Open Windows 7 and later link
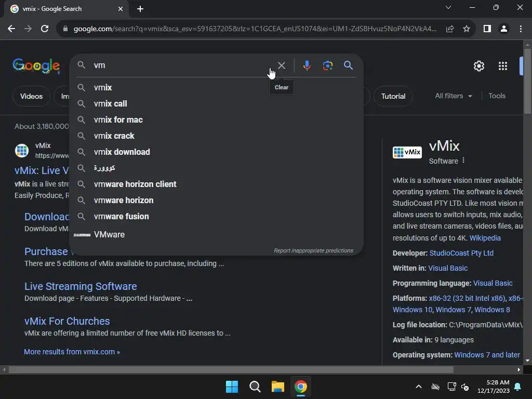Viewport: 532px width, 399px height. [x=487, y=355]
